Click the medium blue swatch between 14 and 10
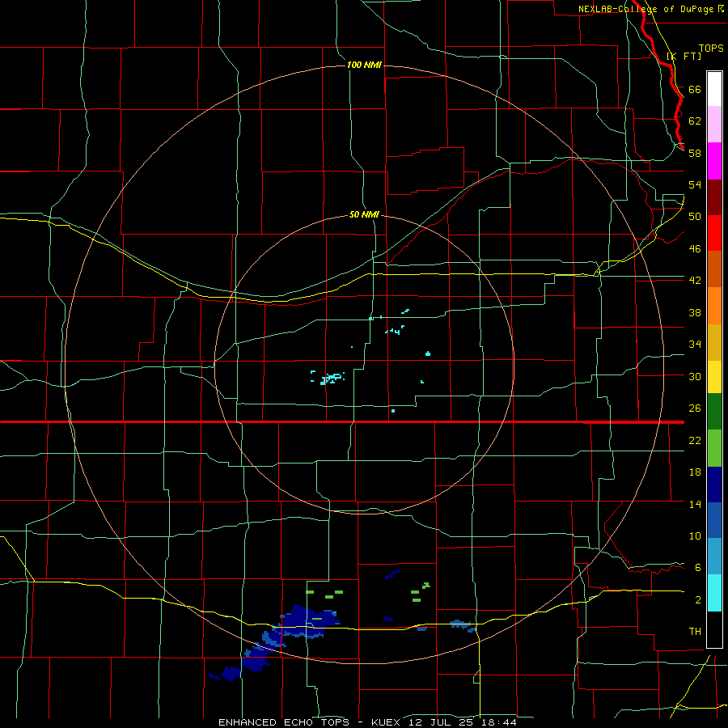The image size is (728, 728). (714, 520)
